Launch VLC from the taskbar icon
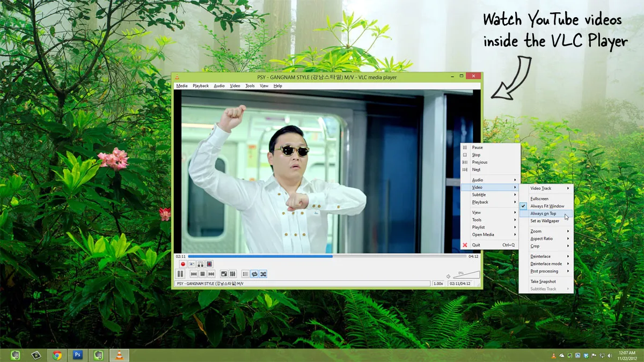644x362 pixels. click(x=118, y=354)
